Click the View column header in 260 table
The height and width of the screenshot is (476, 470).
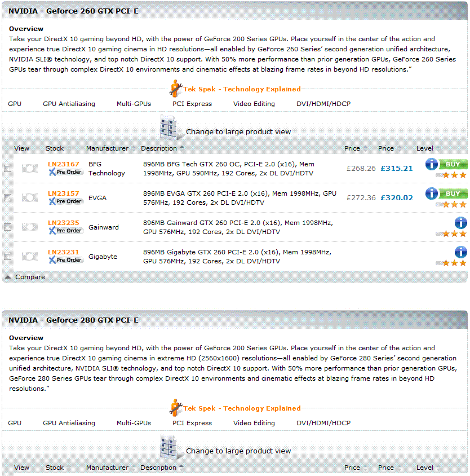point(21,148)
